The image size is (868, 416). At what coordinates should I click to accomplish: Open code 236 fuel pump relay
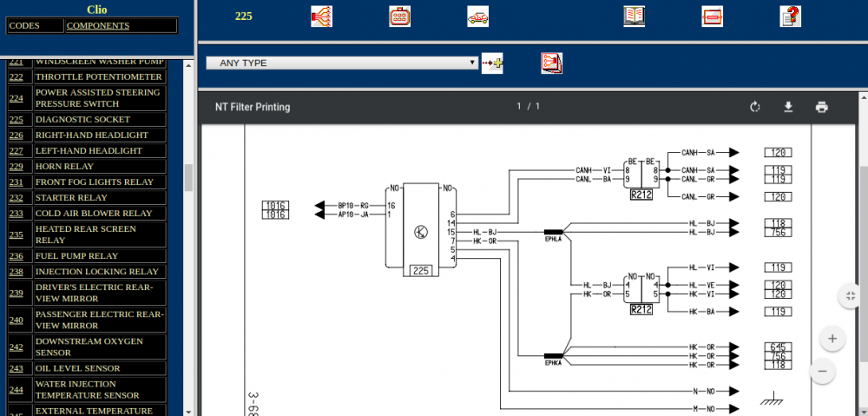pyautogui.click(x=16, y=256)
